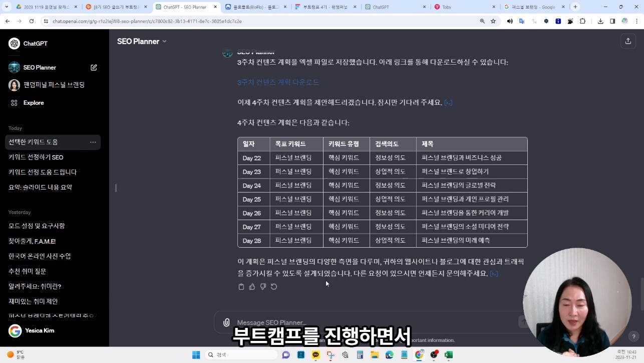Image resolution: width=644 pixels, height=363 pixels.
Task: Open new chat with the edit icon
Action: pos(94,67)
